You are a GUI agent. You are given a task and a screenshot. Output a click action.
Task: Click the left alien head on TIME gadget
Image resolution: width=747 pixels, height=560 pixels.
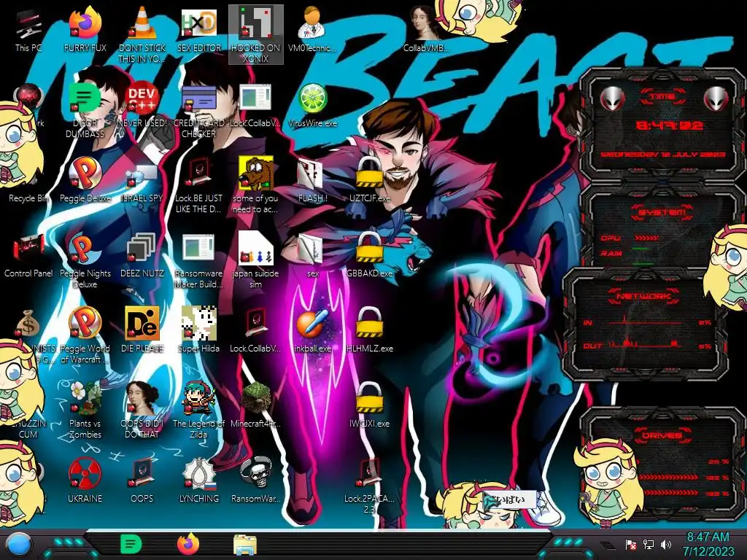(611, 98)
